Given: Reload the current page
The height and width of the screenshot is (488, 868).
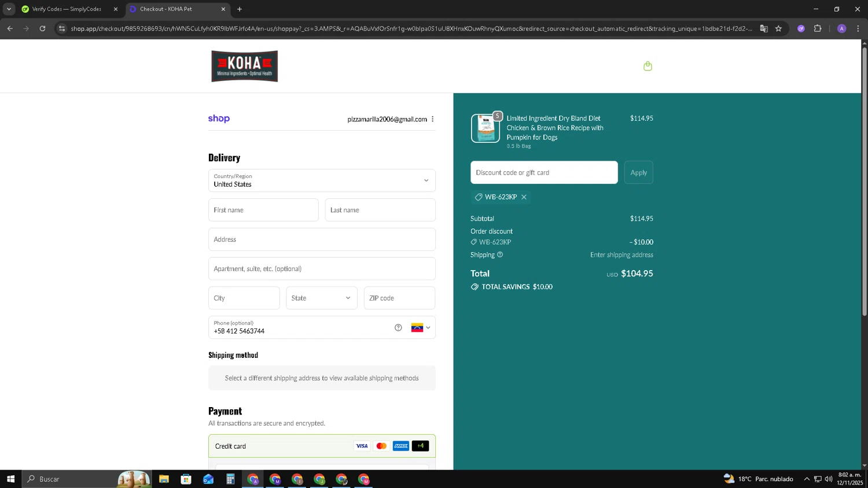Looking at the screenshot, I should click(42, 28).
